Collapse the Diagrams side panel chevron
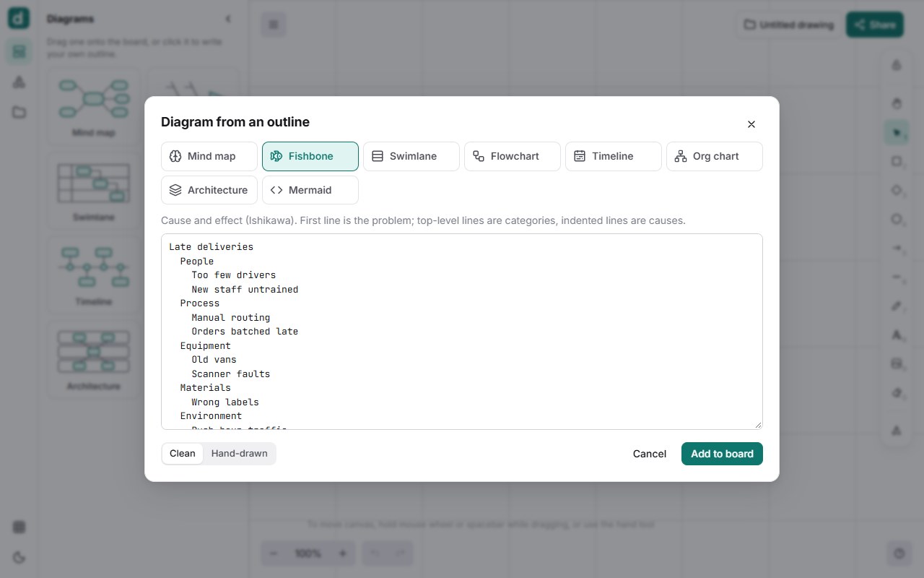Viewport: 924px width, 578px height. 228,19
